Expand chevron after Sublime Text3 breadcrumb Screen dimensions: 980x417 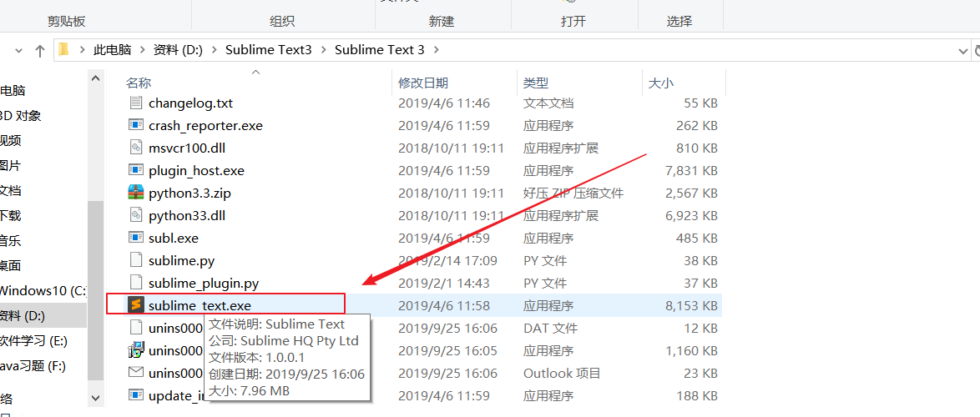323,50
